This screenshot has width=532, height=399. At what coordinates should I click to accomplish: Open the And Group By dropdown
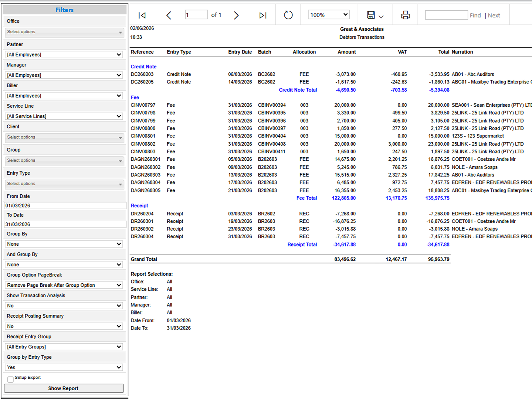tap(64, 265)
